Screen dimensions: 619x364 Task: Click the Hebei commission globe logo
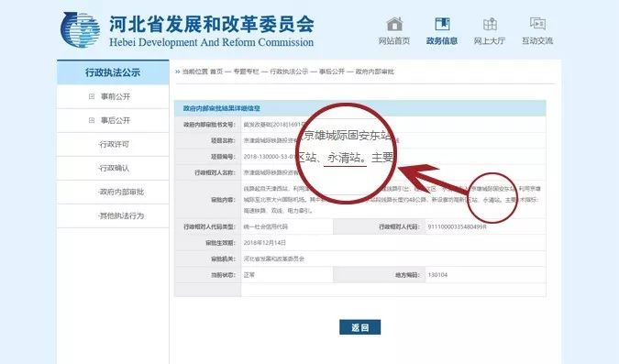coord(80,29)
